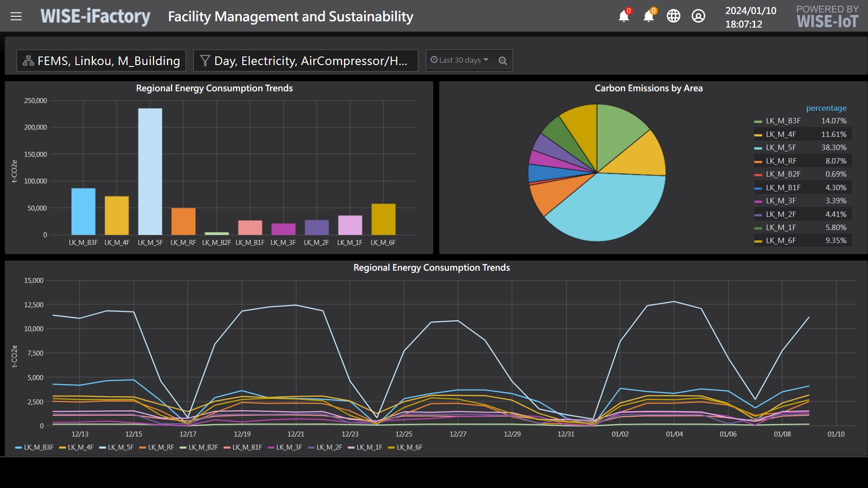Toggle LK_M_B1F series in line chart legend

click(x=243, y=447)
